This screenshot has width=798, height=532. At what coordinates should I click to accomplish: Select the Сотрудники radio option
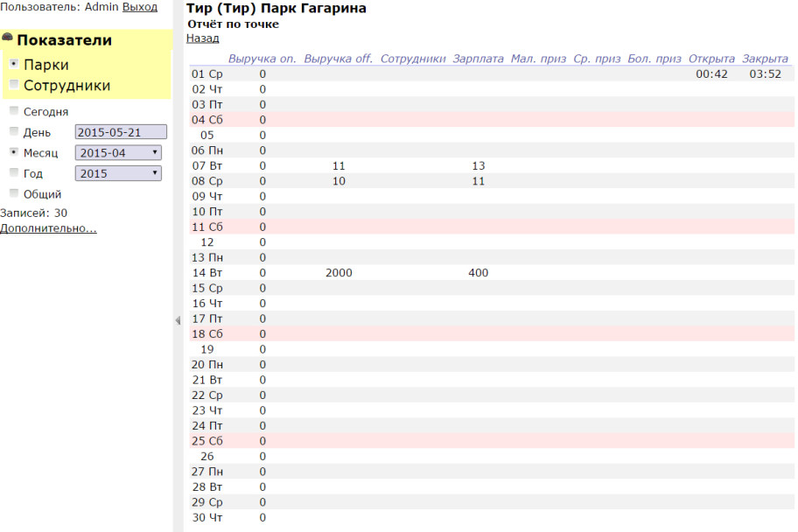[14, 85]
